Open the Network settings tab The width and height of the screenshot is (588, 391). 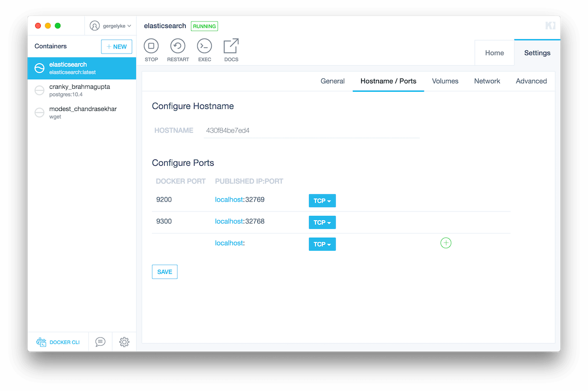tap(487, 81)
